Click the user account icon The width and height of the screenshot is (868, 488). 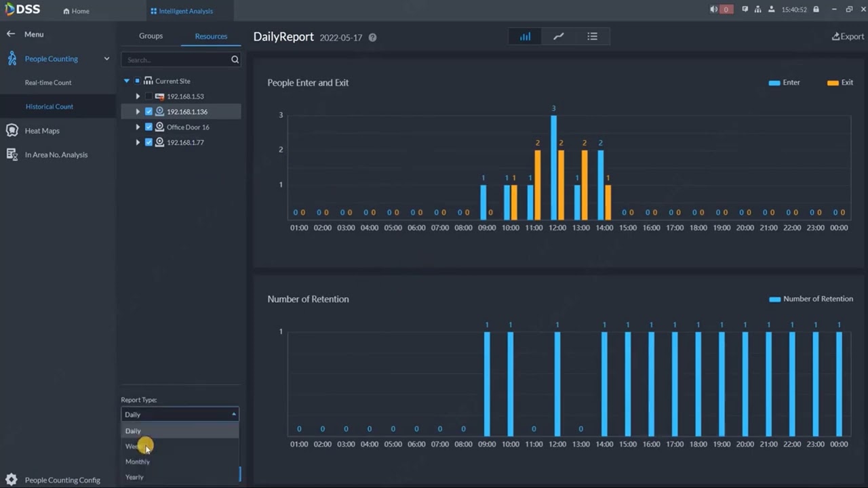773,9
